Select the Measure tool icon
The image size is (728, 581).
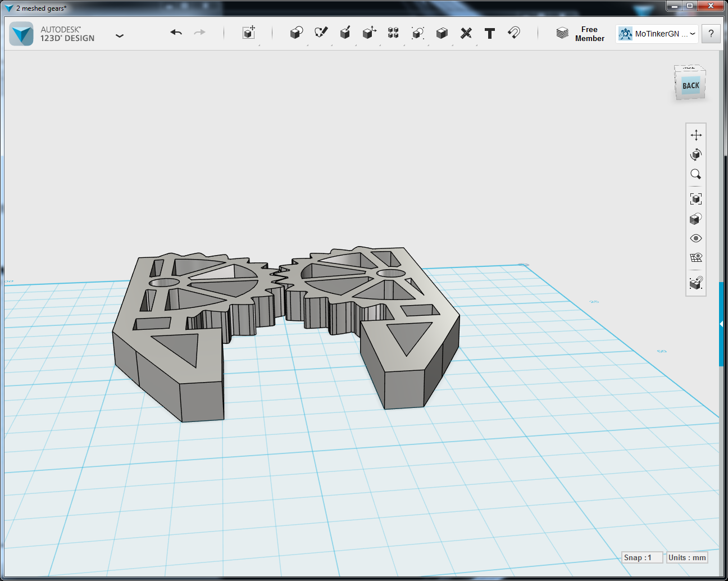point(466,33)
